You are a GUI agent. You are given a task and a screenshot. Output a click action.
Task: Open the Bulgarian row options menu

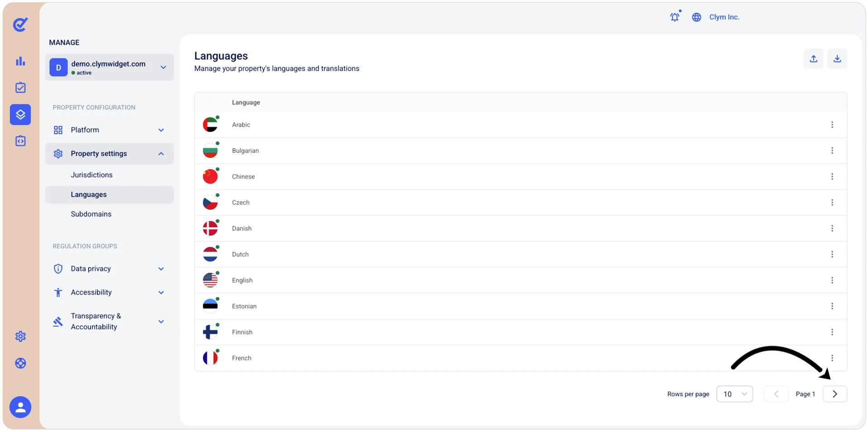pos(832,151)
